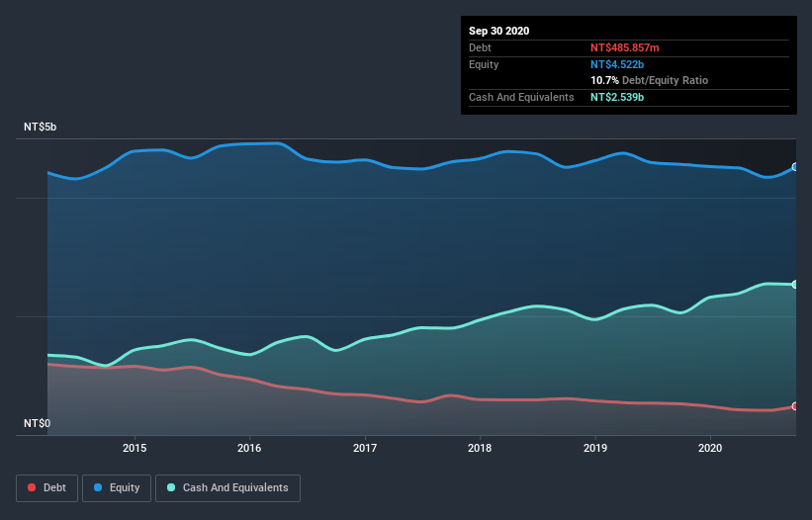Click the NT$0 y-axis label
This screenshot has width=812, height=520.
pos(38,423)
